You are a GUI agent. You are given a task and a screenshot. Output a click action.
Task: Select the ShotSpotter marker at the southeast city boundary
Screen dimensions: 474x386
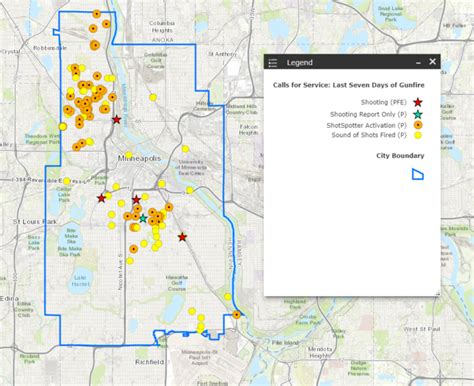click(x=236, y=315)
